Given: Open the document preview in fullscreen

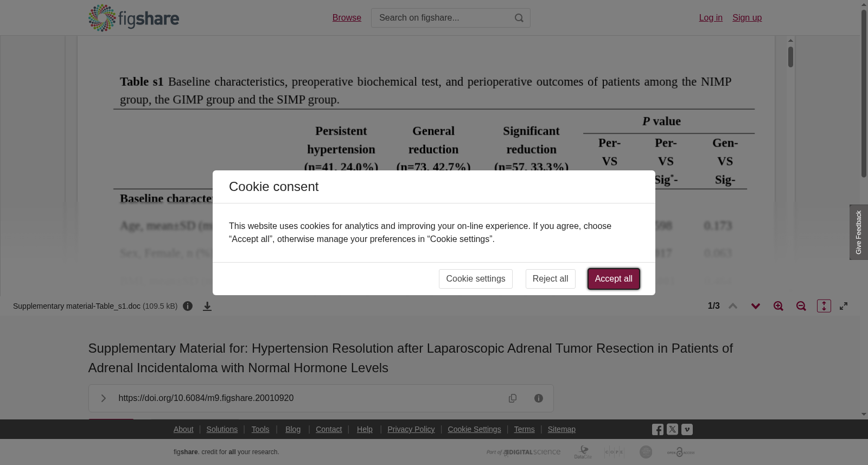Looking at the screenshot, I should point(844,306).
